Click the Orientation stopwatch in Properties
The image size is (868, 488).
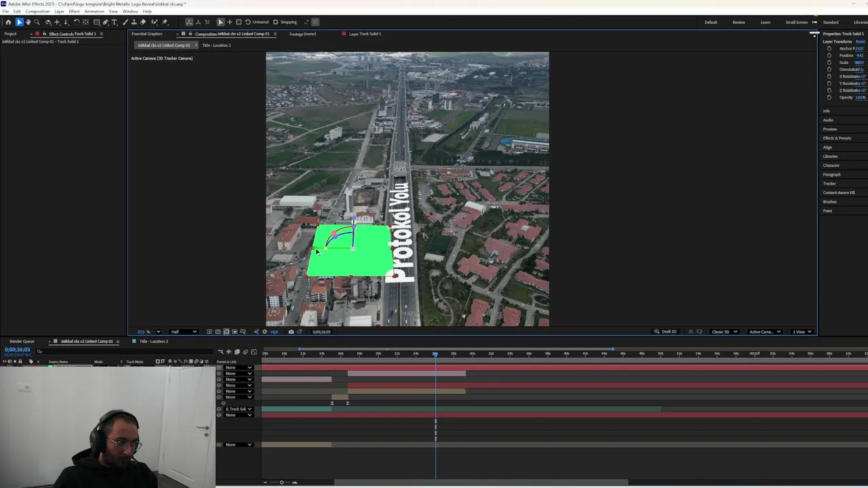click(x=829, y=69)
